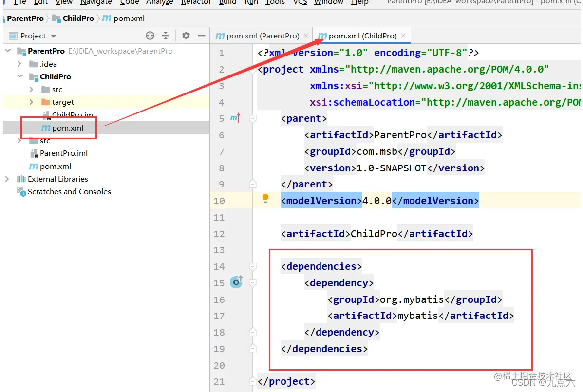Expand the src folder under ChildPro
Viewport: 583px width, 392px height.
(32, 89)
